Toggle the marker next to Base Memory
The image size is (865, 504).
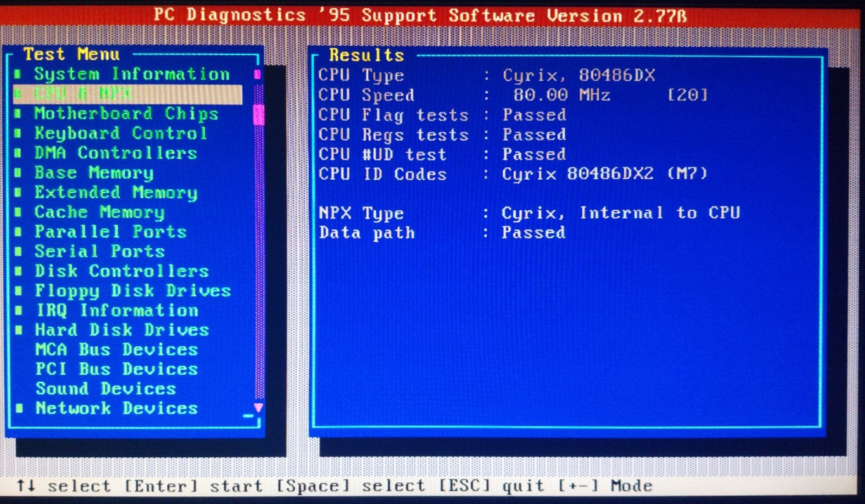[x=18, y=173]
